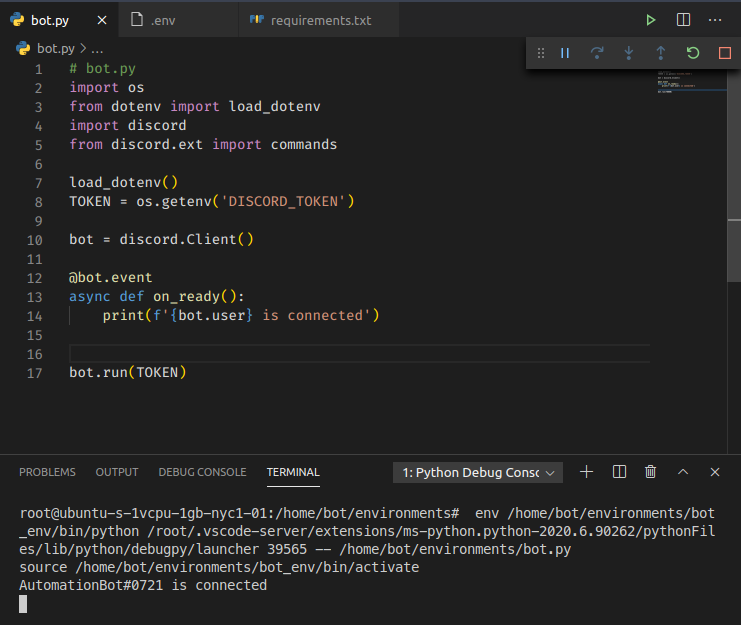
Task: Click the Step Out debug icon
Action: [x=660, y=53]
